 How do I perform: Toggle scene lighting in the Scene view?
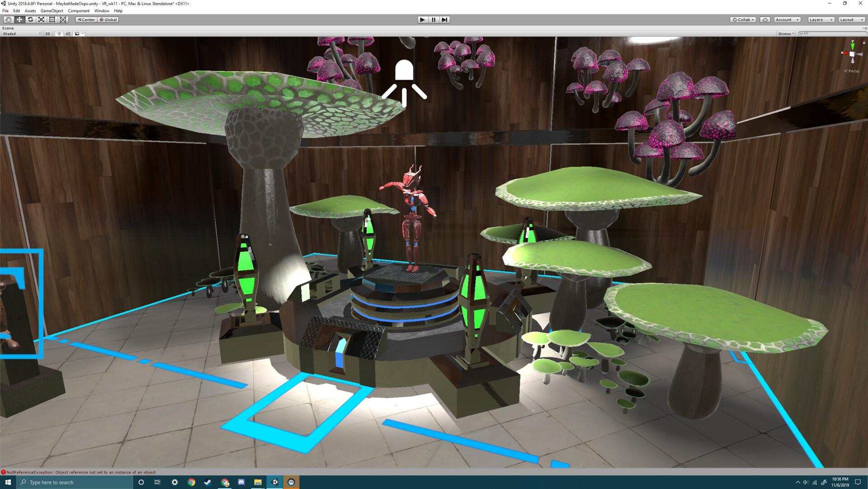59,33
